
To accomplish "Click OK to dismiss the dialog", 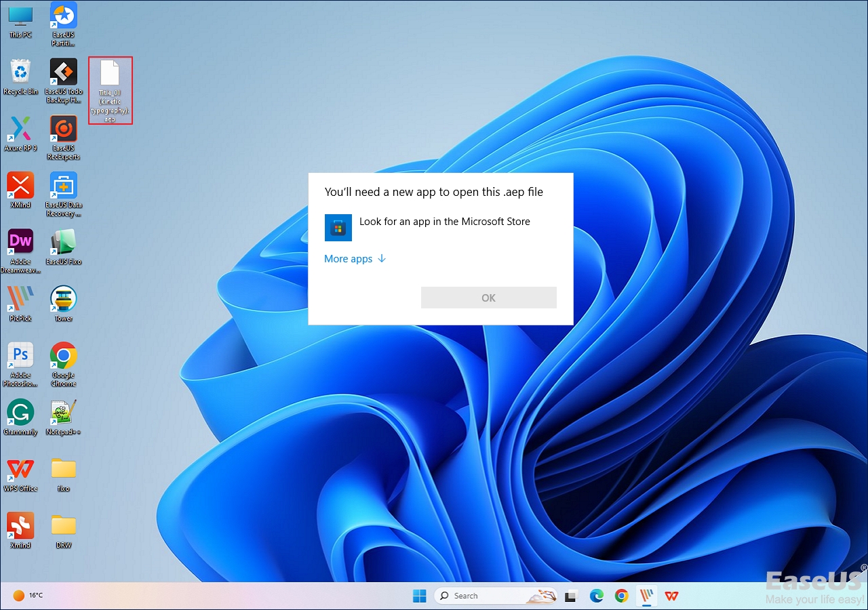I will pyautogui.click(x=488, y=297).
